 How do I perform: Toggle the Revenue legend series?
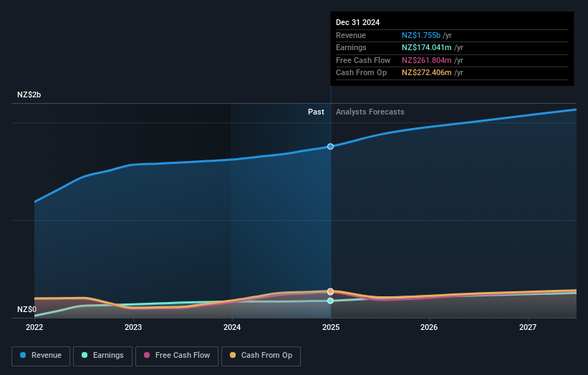coord(41,356)
